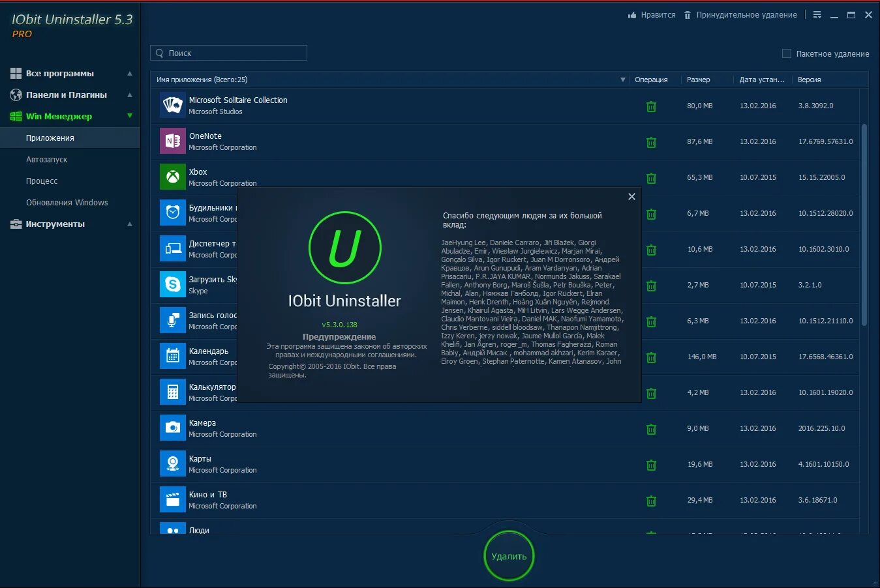
Task: Click trash icon in OneNote row
Action: 651,142
